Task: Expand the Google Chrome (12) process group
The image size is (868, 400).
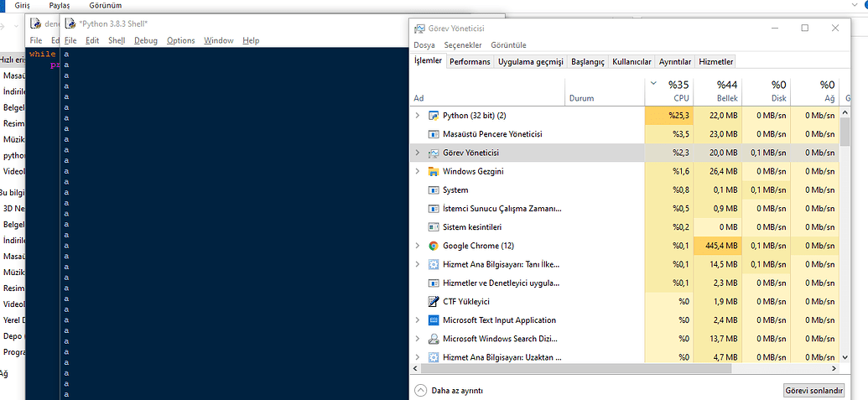Action: tap(418, 246)
